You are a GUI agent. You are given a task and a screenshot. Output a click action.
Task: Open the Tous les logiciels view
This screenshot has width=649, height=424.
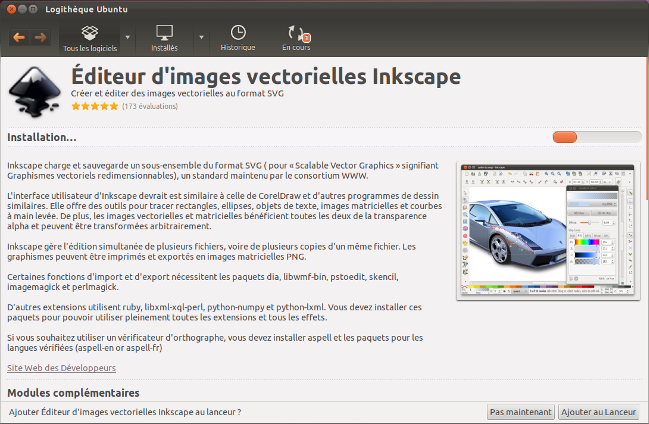point(90,38)
